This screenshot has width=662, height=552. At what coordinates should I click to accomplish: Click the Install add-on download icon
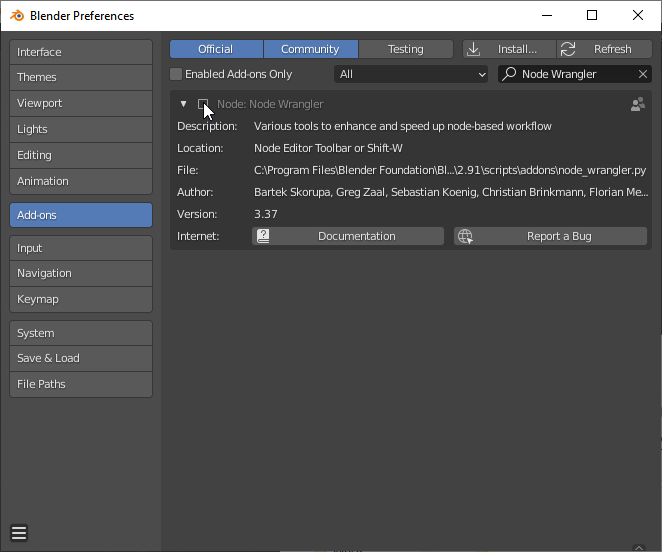[x=474, y=49]
